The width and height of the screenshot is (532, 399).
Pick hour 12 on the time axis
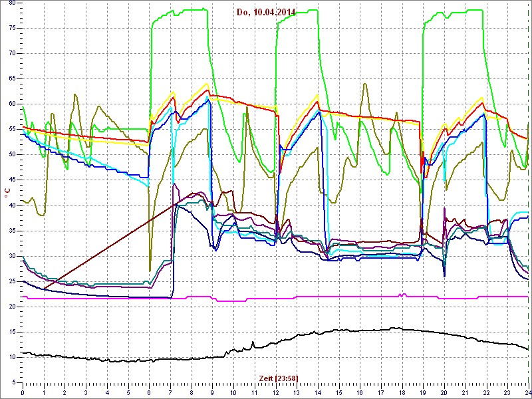click(x=275, y=393)
